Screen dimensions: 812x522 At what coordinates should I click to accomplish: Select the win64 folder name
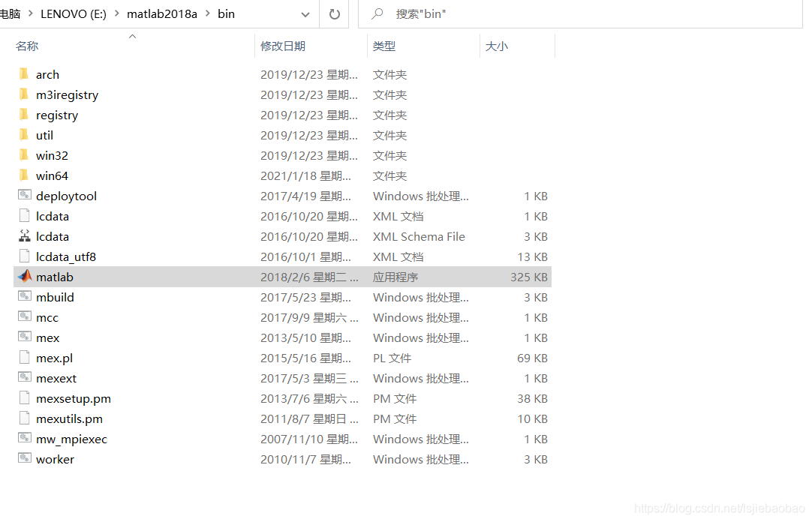(x=52, y=175)
